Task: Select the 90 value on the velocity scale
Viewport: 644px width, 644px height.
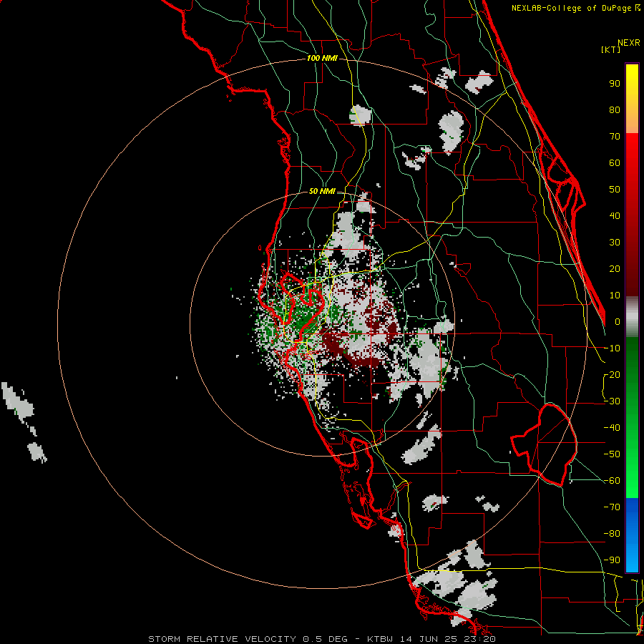Action: click(615, 84)
